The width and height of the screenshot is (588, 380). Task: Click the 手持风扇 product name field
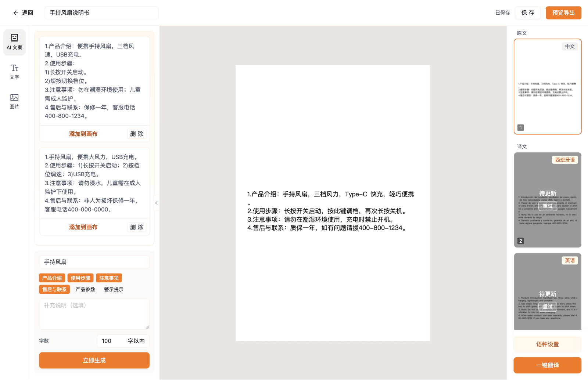click(x=94, y=262)
